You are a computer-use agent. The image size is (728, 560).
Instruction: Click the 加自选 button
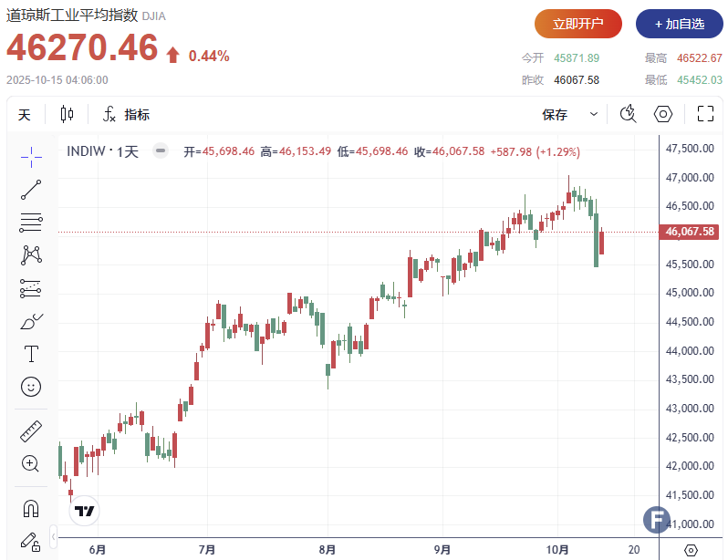[x=679, y=24]
